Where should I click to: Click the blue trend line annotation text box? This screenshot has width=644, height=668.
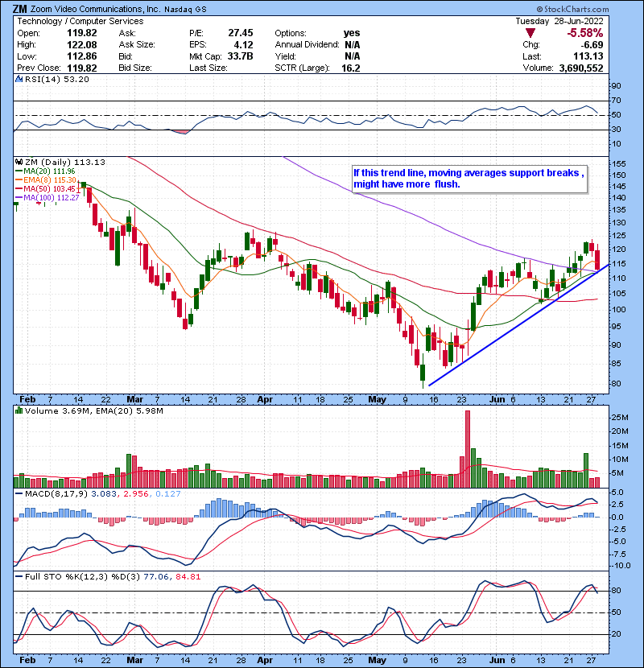pyautogui.click(x=469, y=179)
